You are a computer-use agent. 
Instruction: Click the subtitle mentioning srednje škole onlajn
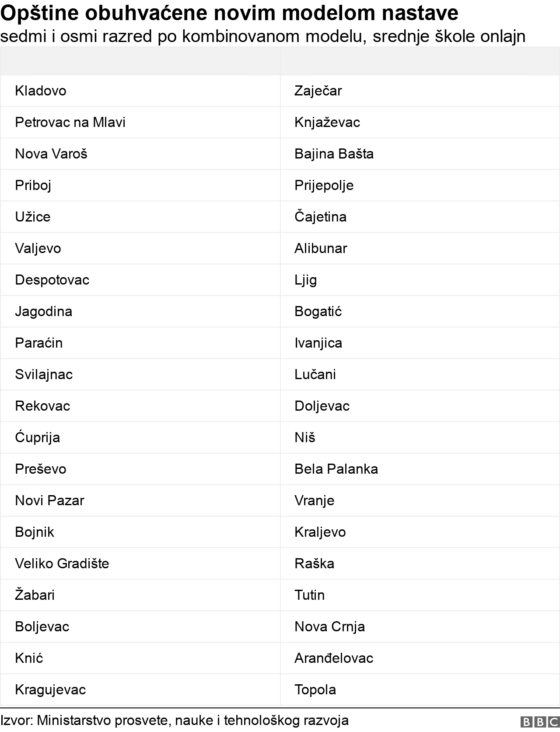click(262, 36)
